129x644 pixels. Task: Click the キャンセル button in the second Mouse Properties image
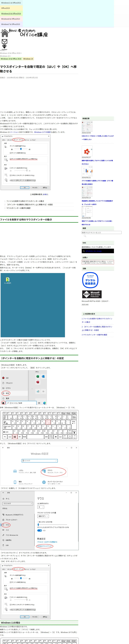click(35, 617)
